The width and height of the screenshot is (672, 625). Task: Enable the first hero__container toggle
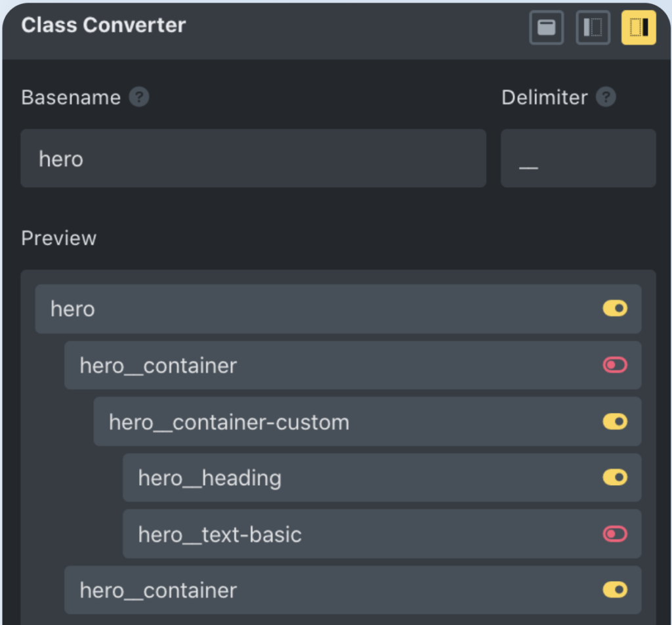pos(615,365)
